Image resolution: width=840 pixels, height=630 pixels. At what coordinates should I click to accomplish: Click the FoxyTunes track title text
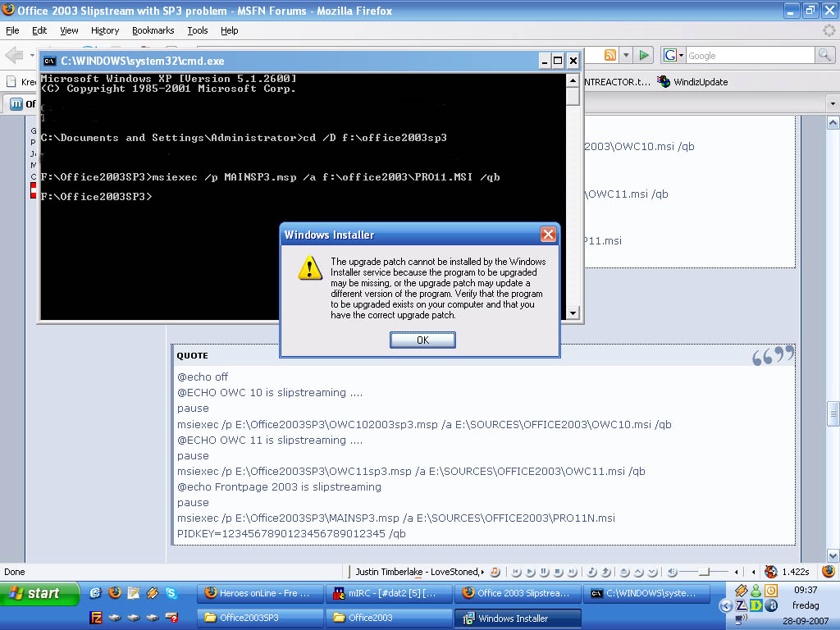[418, 572]
